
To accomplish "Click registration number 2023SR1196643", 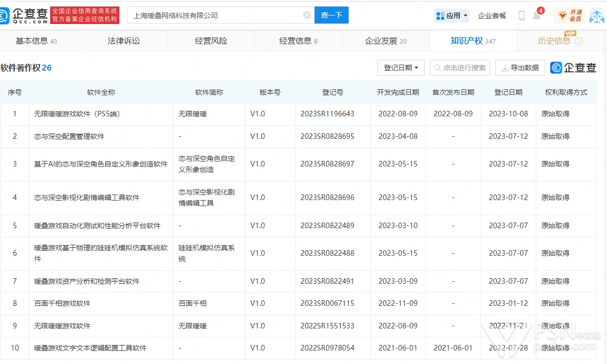I will tap(328, 114).
